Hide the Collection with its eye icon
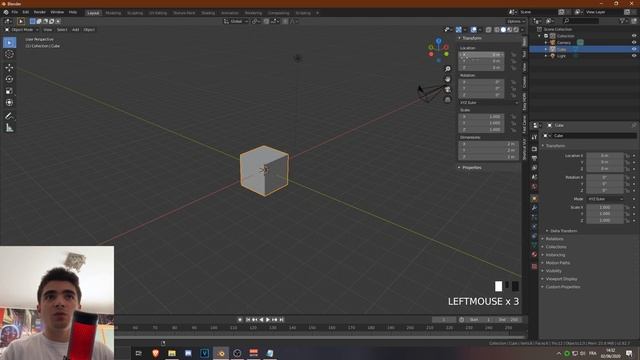The width and height of the screenshot is (640, 360). pyautogui.click(x=634, y=36)
